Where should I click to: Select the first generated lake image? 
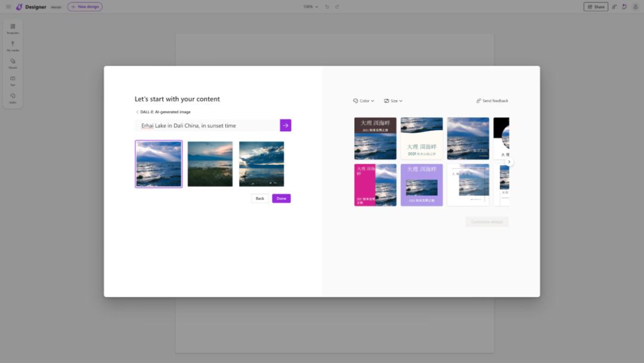click(159, 164)
